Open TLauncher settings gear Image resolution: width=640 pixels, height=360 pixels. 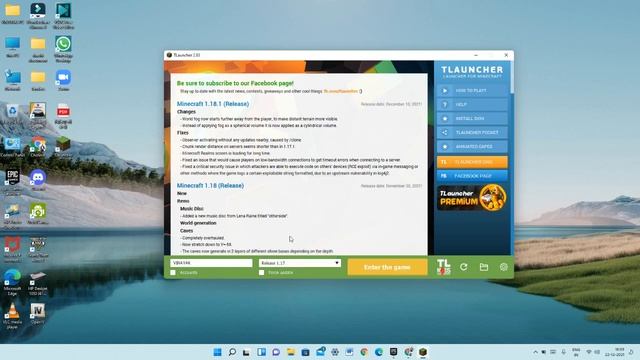click(504, 267)
